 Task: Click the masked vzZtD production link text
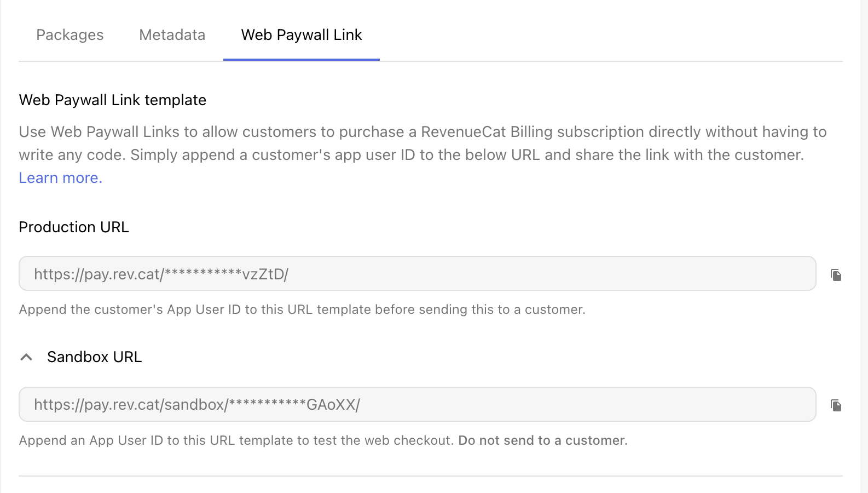click(x=161, y=274)
